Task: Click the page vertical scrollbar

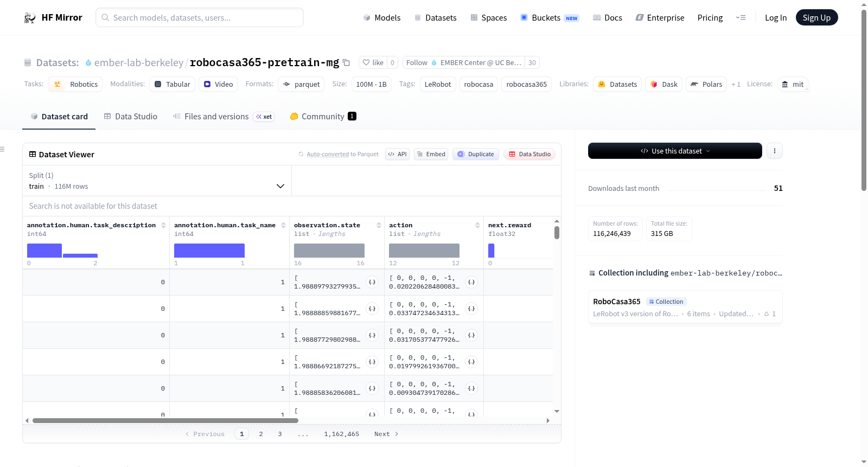Action: (x=864, y=99)
